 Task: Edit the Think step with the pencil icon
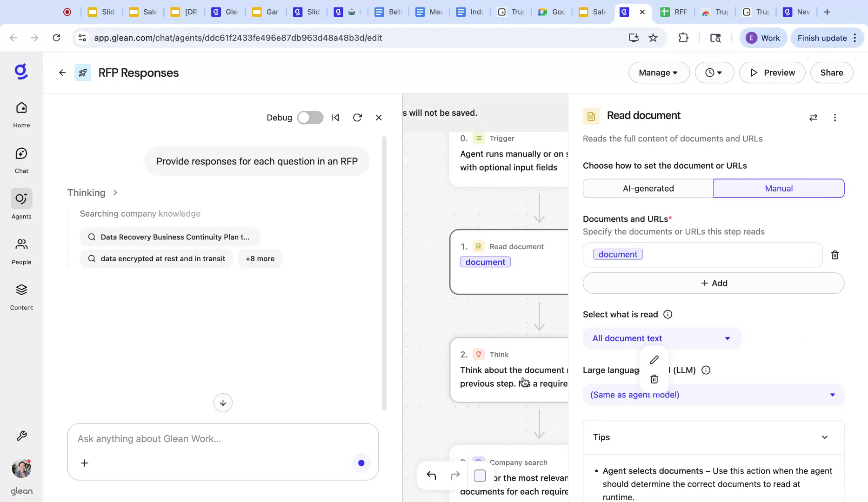(x=654, y=360)
